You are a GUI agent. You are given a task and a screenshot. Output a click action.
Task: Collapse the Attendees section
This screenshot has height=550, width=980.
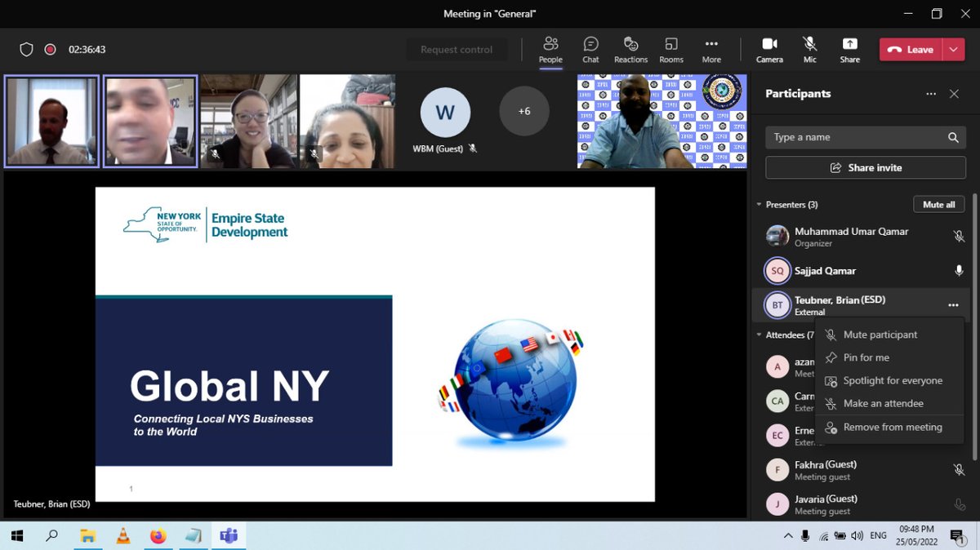pos(759,335)
